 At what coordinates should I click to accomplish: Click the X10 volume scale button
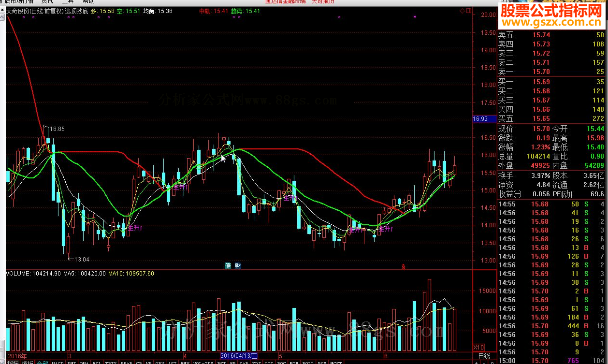click(478, 347)
